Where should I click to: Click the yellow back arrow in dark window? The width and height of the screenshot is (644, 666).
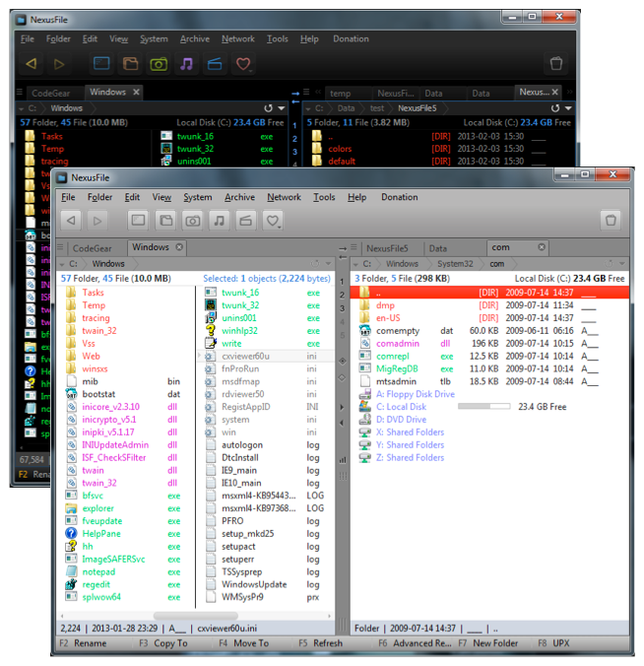32,64
